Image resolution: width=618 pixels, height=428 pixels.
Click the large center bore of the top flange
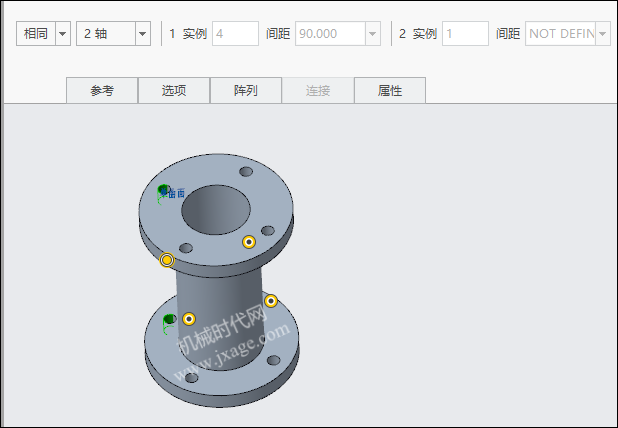[x=216, y=210]
